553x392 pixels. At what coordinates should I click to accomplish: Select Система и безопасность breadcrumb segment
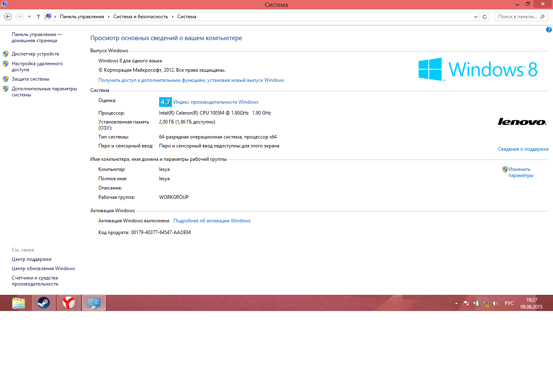coord(140,17)
